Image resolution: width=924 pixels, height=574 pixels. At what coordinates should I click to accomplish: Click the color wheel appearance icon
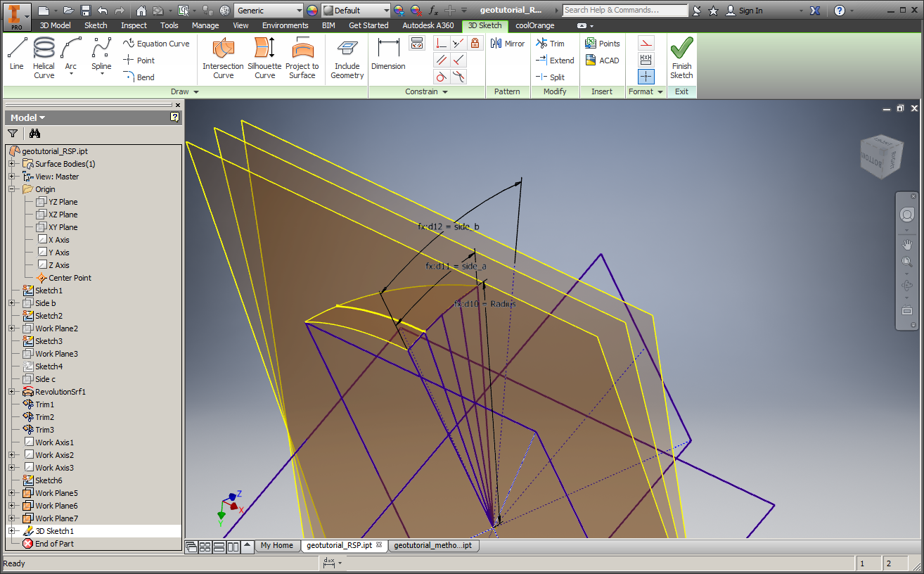[312, 11]
